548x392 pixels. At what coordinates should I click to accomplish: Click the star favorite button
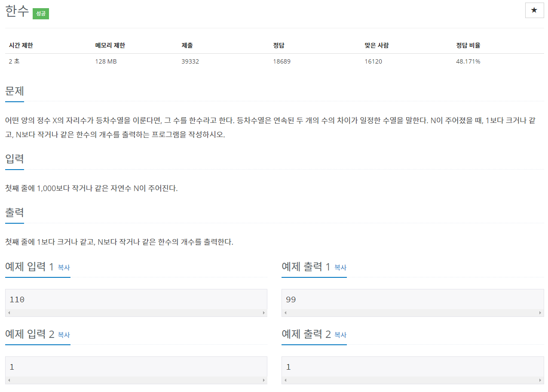tap(534, 10)
